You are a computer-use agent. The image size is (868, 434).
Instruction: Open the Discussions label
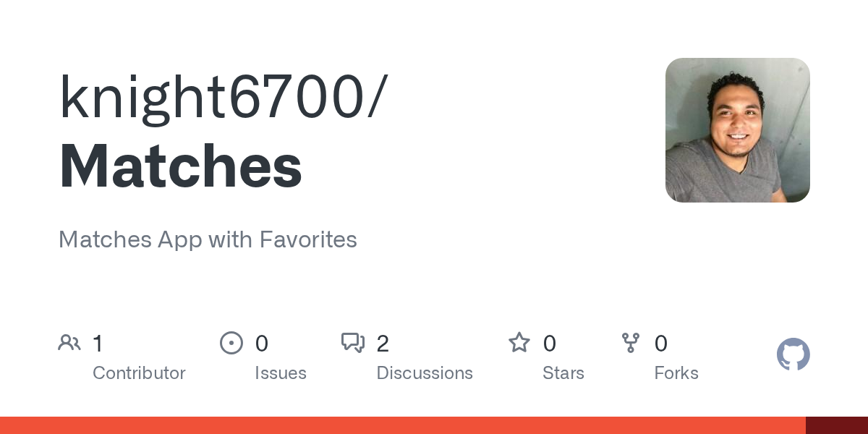click(x=425, y=373)
